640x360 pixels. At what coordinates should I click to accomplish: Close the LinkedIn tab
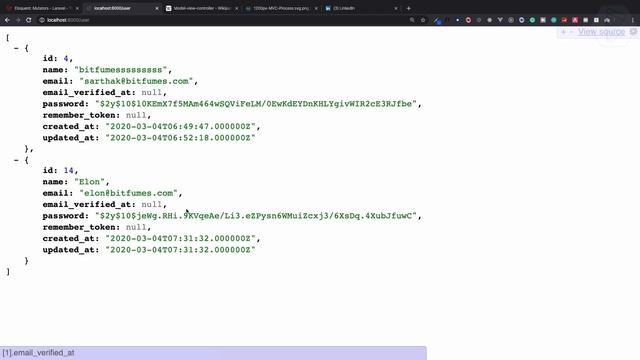tap(396, 8)
